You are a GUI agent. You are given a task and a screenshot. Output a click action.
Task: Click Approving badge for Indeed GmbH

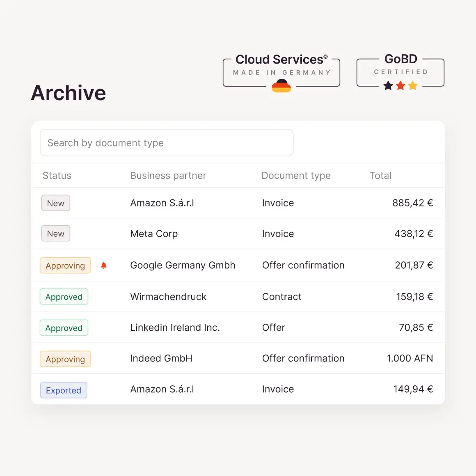[65, 359]
